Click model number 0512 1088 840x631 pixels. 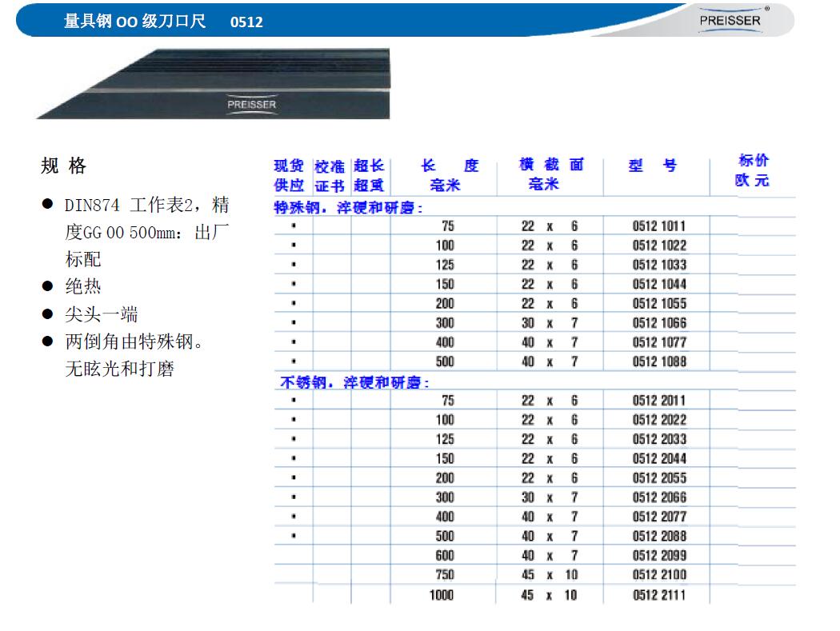pyautogui.click(x=659, y=361)
